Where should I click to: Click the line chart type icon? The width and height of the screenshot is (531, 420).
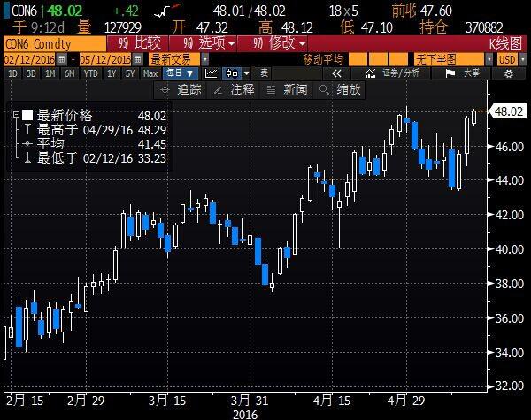211,73
